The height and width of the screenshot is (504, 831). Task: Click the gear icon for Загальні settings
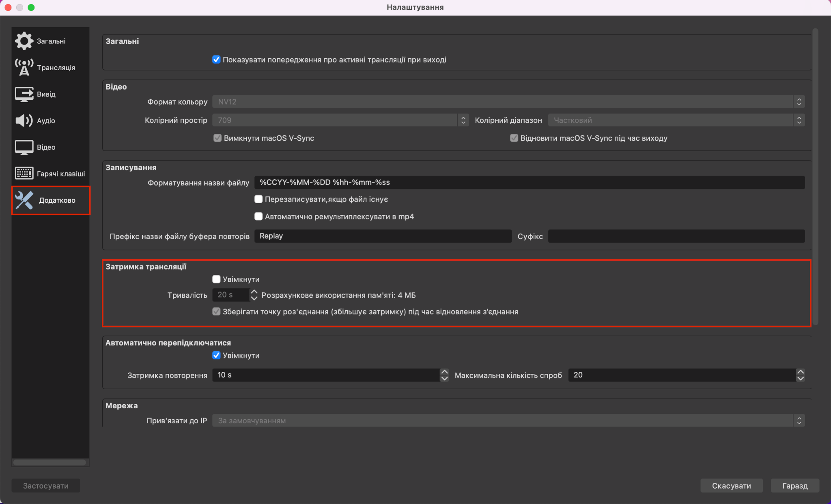[x=24, y=41]
